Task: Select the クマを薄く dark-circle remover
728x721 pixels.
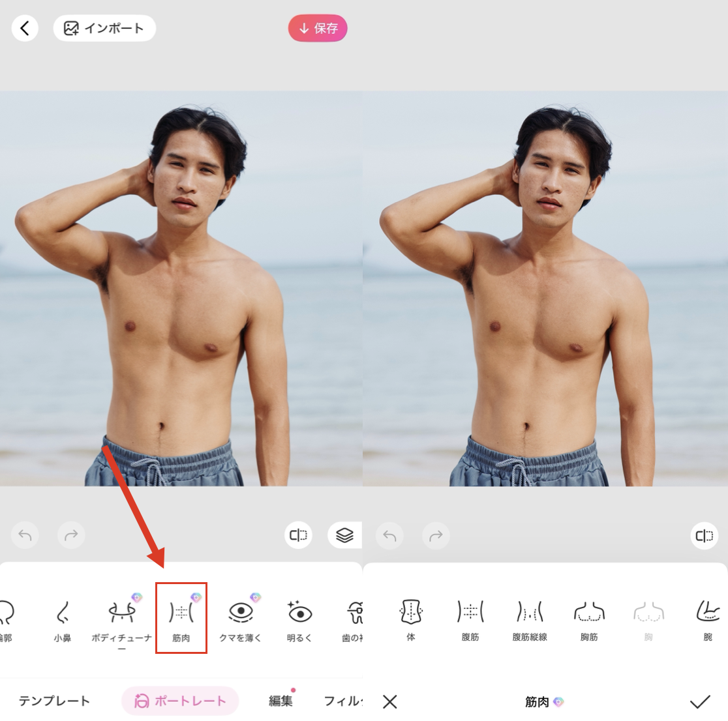Action: tap(240, 617)
